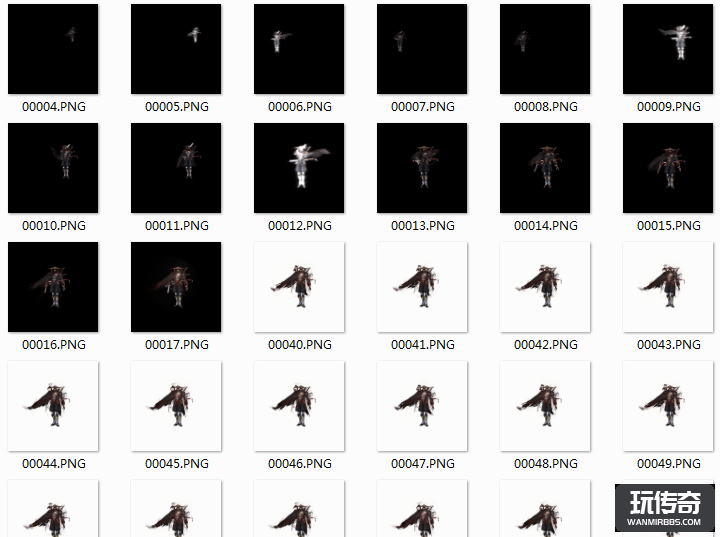Select the 00015.PNG thumbnail image
The image size is (720, 537).
tap(668, 168)
